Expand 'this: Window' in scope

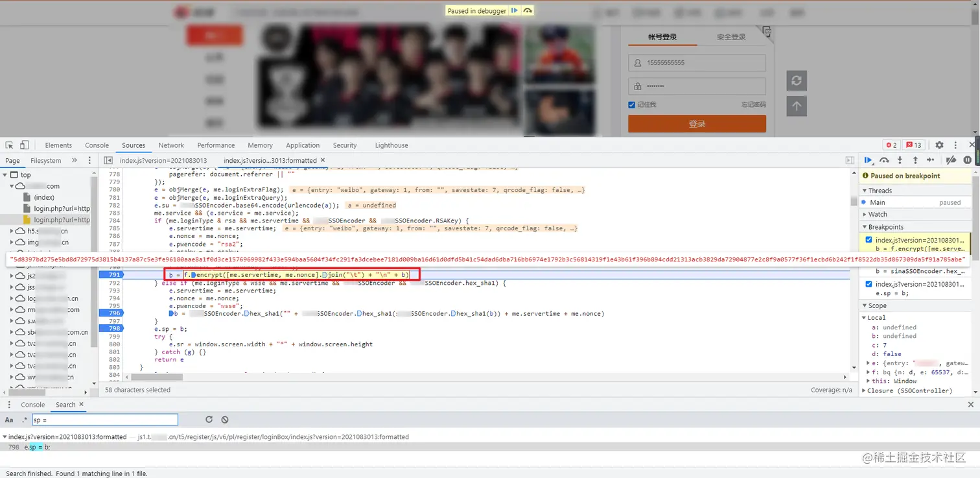point(869,381)
